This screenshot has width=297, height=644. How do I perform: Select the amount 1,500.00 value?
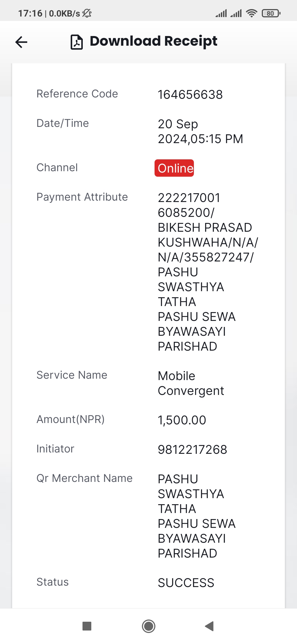[x=182, y=420]
